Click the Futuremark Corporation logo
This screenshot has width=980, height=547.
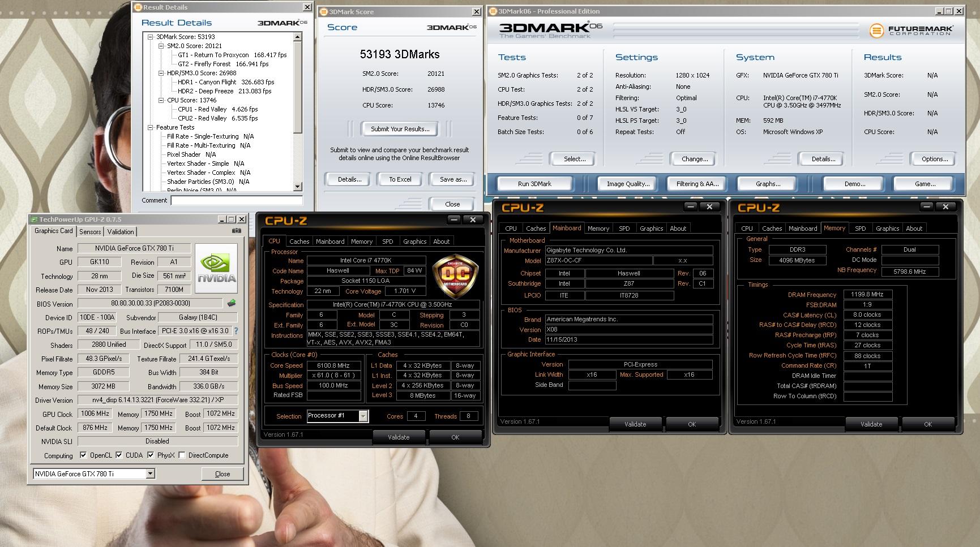point(911,30)
